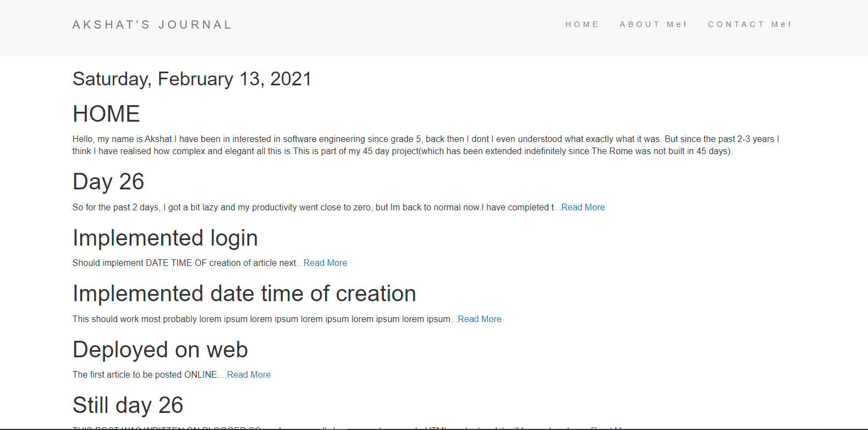
Task: Click the large HOME page heading
Action: point(106,114)
